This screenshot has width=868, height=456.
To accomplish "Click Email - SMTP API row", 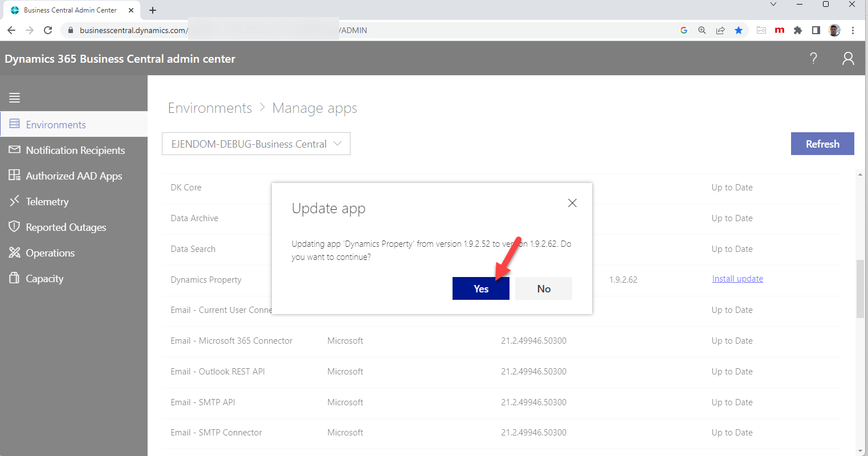I will 501,402.
